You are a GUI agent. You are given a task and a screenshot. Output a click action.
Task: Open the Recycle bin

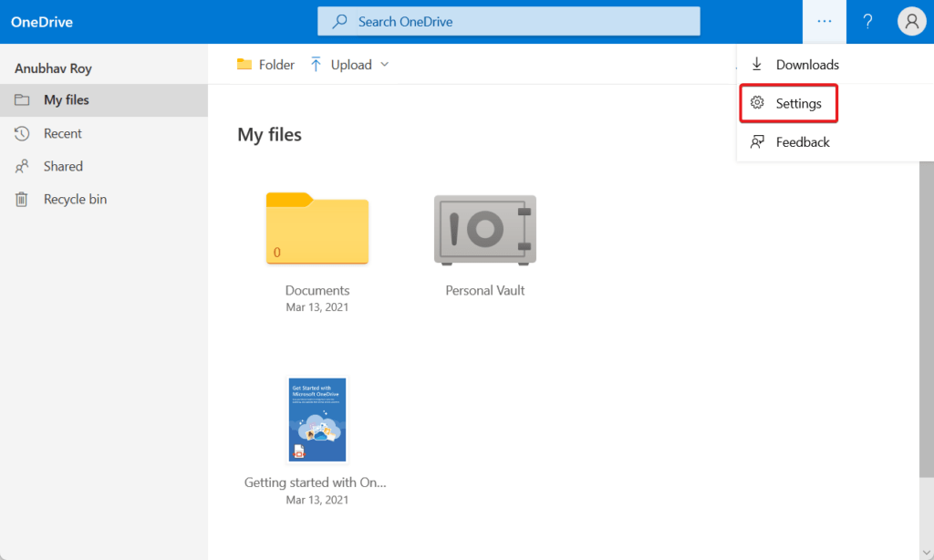coord(72,199)
